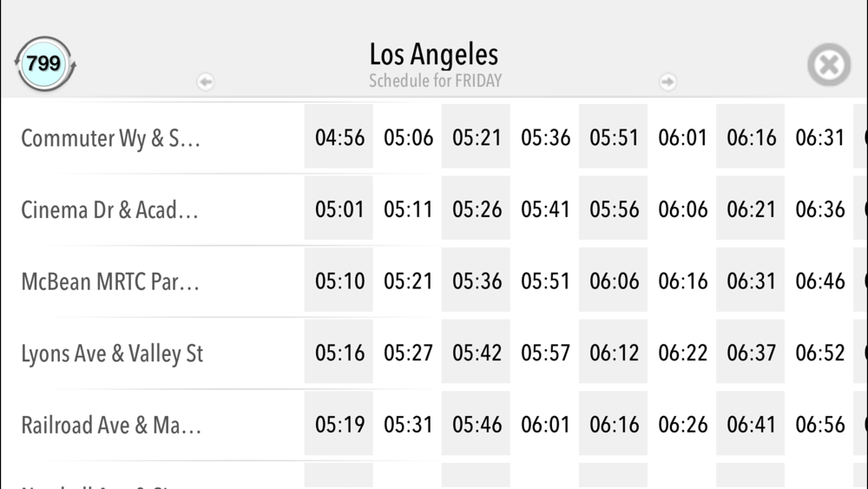Viewport: 868px width, 489px height.
Task: Open the McBean MRTC stop row
Action: tap(110, 282)
